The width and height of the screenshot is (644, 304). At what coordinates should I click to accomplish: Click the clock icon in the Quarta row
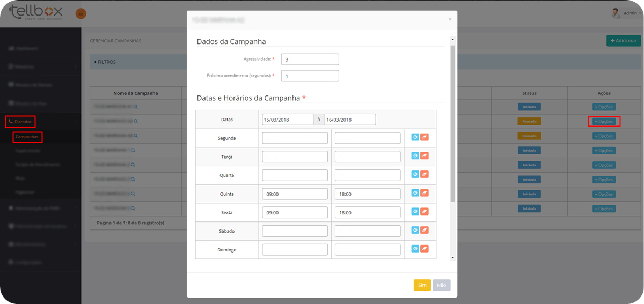point(415,174)
